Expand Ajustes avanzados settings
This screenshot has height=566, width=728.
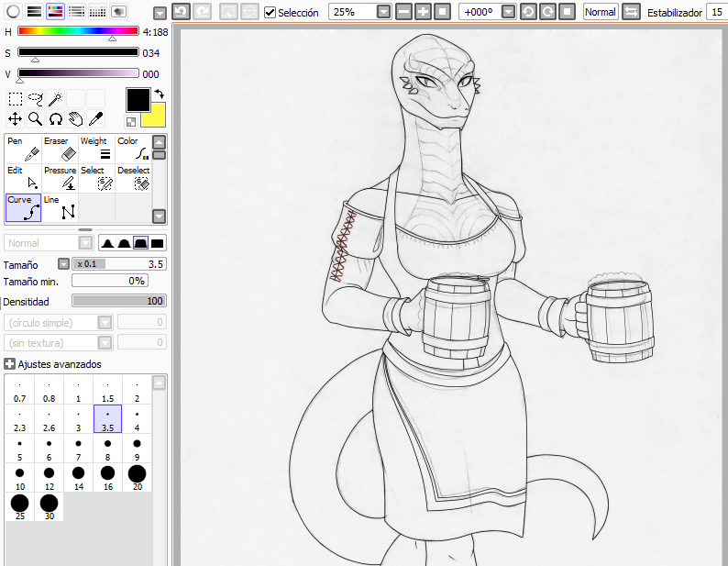click(x=9, y=364)
